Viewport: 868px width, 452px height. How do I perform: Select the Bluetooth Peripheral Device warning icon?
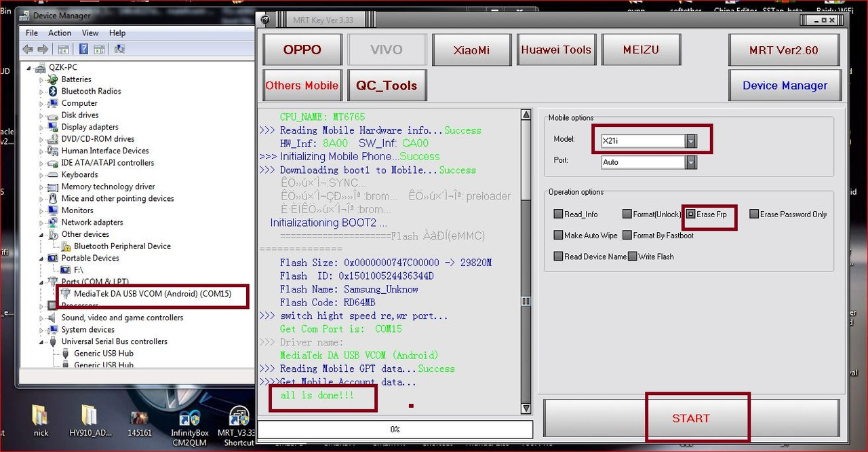coord(66,246)
